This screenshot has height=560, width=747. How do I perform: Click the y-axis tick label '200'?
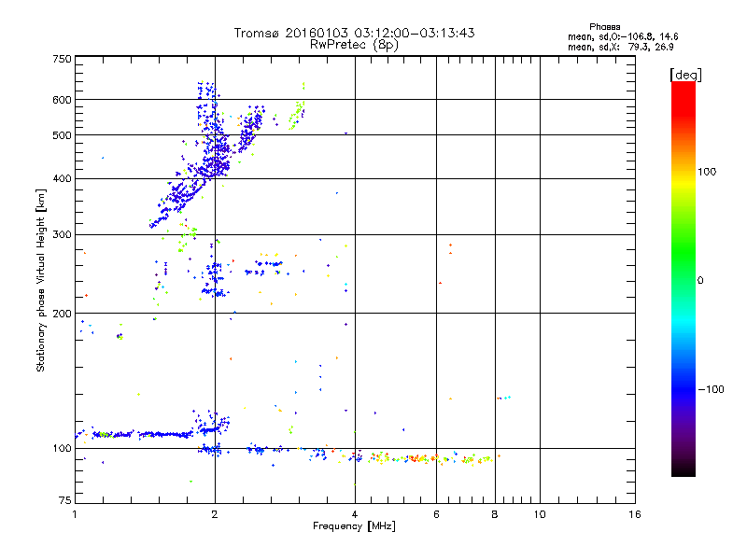63,314
